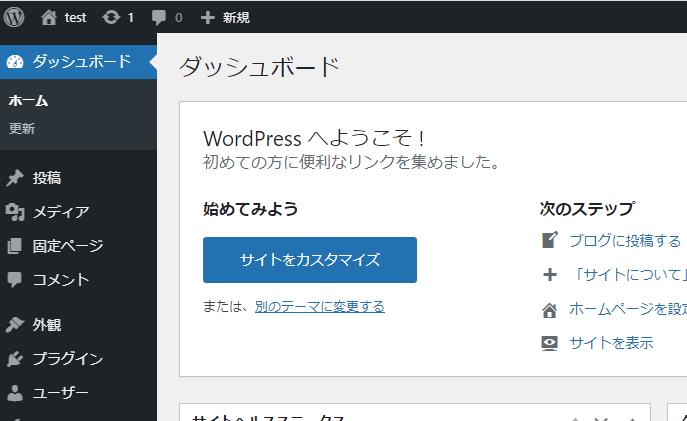Open the ブログに投稿する link
687x421 pixels.
point(625,241)
